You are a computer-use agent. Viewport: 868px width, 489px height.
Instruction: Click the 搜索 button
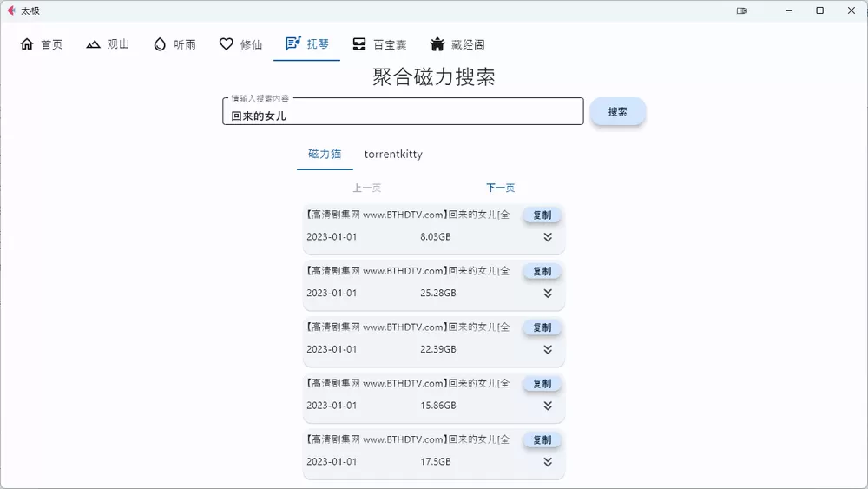click(617, 111)
